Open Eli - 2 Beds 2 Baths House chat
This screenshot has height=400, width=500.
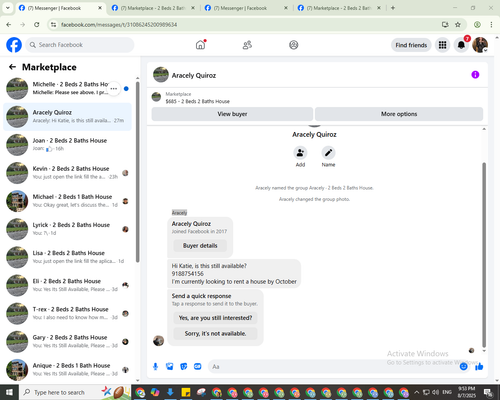point(67,285)
